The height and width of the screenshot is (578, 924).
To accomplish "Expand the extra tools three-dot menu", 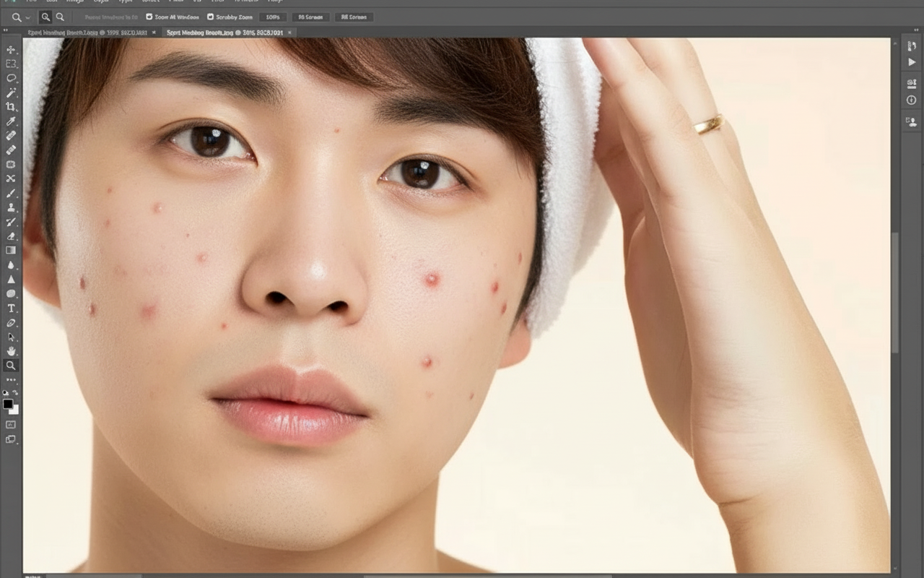I will tap(11, 380).
